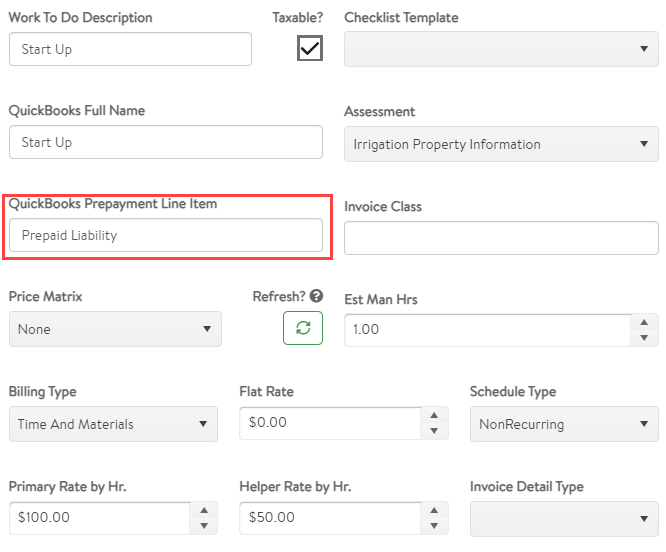The width and height of the screenshot is (666, 552).
Task: Click the empty Invoice Class field
Action: tap(501, 238)
